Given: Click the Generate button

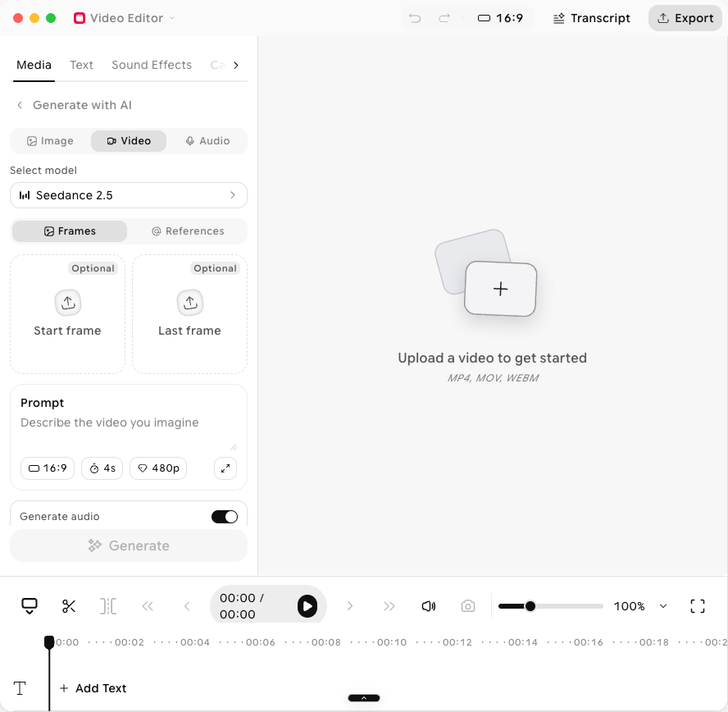Looking at the screenshot, I should (129, 545).
